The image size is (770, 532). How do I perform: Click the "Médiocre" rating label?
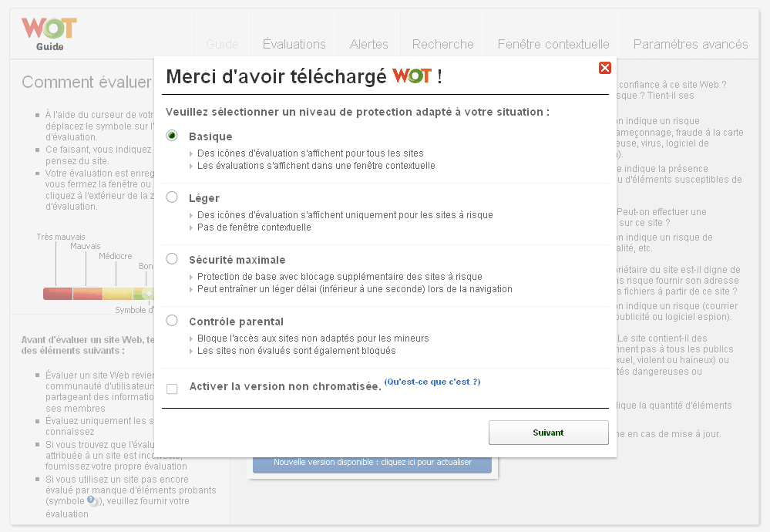tap(116, 256)
